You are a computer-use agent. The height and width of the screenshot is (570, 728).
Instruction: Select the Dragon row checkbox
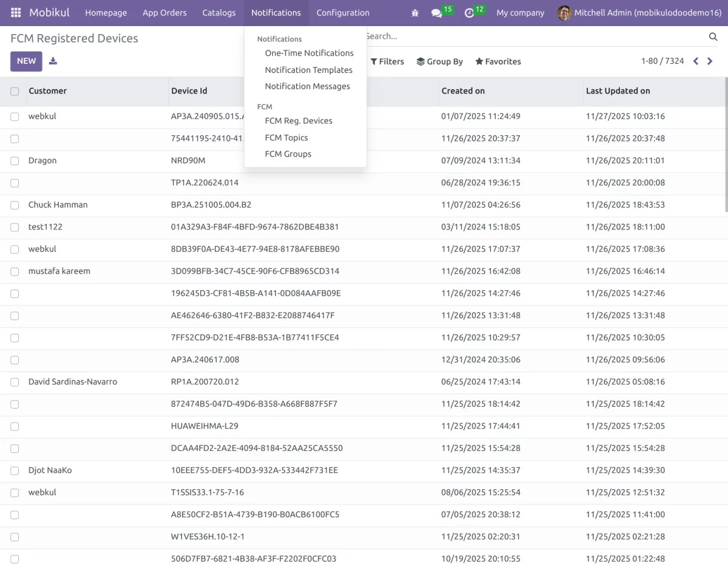point(15,161)
